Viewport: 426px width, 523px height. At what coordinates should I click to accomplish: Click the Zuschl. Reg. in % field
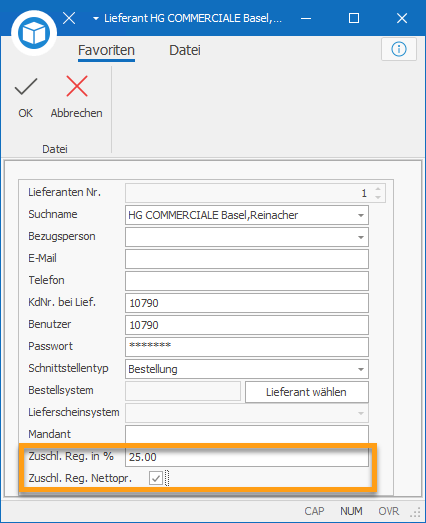[x=247, y=457]
